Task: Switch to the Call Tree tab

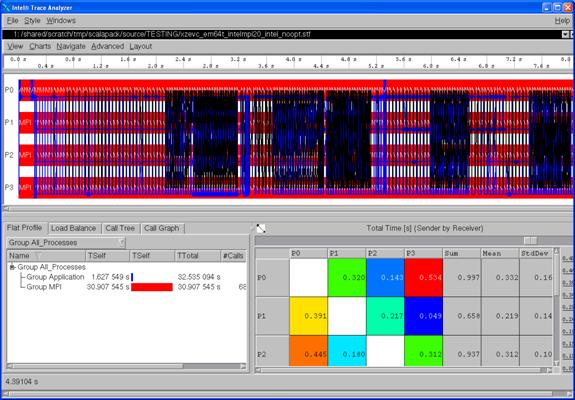Action: [120, 228]
